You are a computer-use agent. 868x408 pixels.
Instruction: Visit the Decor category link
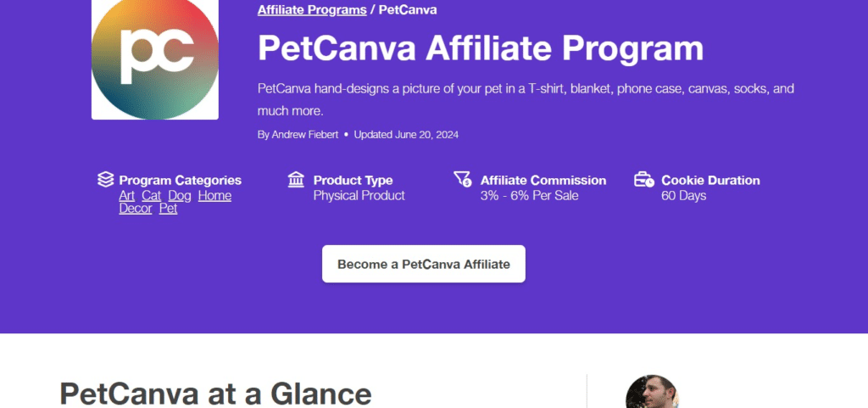point(136,209)
